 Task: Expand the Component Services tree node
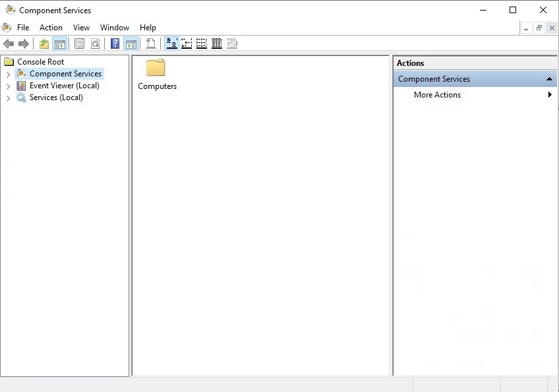point(8,74)
